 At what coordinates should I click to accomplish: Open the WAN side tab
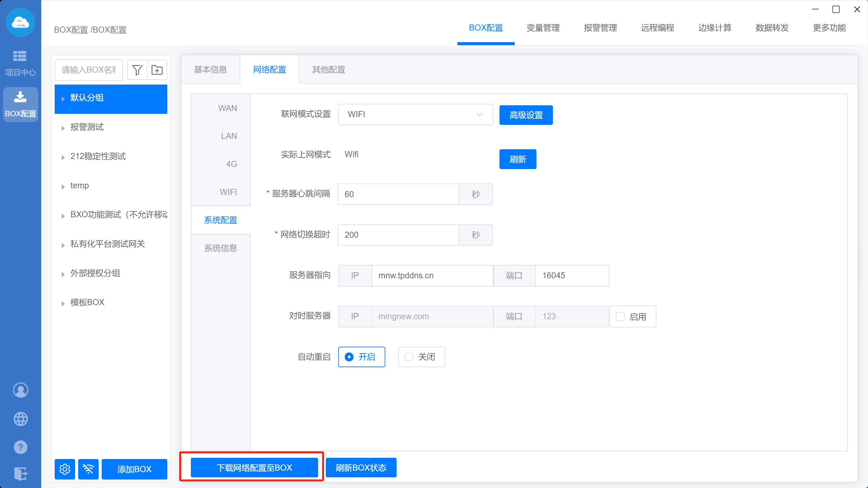(x=227, y=108)
